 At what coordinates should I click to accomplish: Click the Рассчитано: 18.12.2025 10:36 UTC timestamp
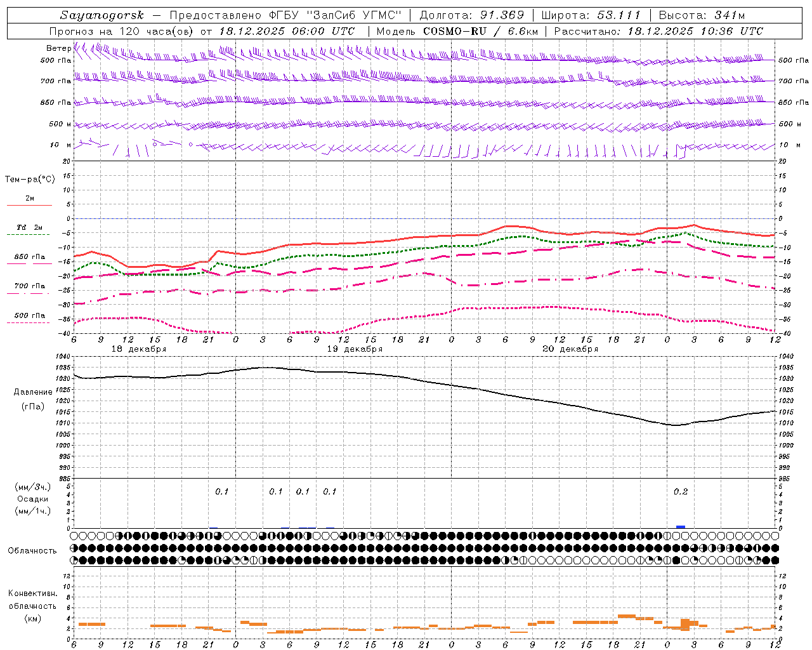(658, 31)
